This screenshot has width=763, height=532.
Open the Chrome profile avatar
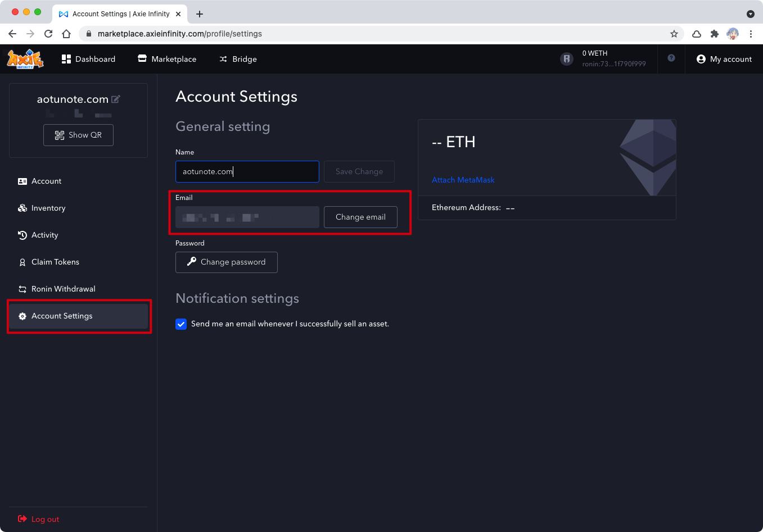(x=733, y=34)
